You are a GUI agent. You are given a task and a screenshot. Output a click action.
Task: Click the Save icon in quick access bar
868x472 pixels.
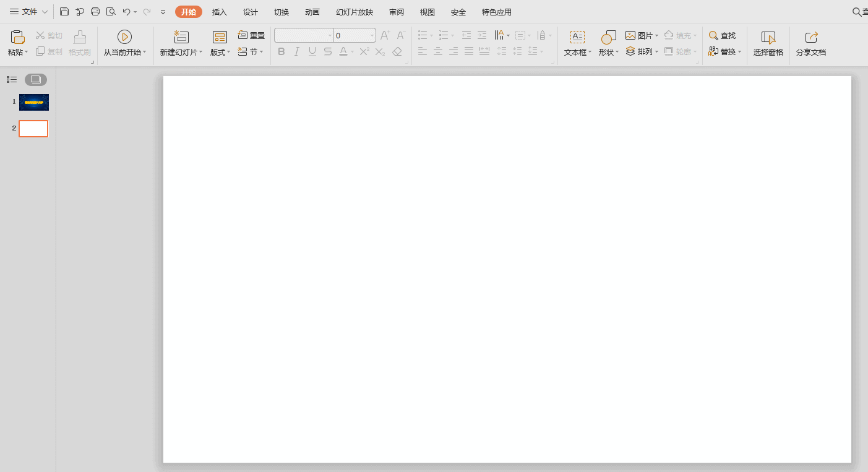pos(64,12)
